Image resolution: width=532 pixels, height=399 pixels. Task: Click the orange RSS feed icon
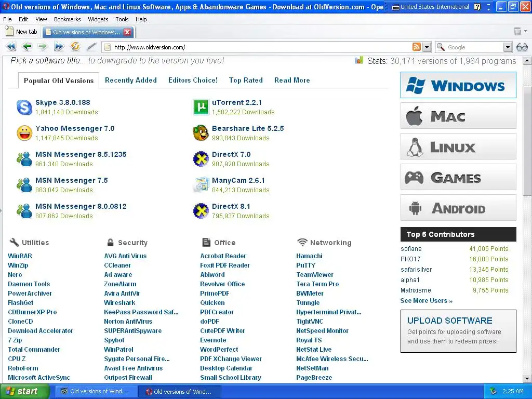point(416,47)
